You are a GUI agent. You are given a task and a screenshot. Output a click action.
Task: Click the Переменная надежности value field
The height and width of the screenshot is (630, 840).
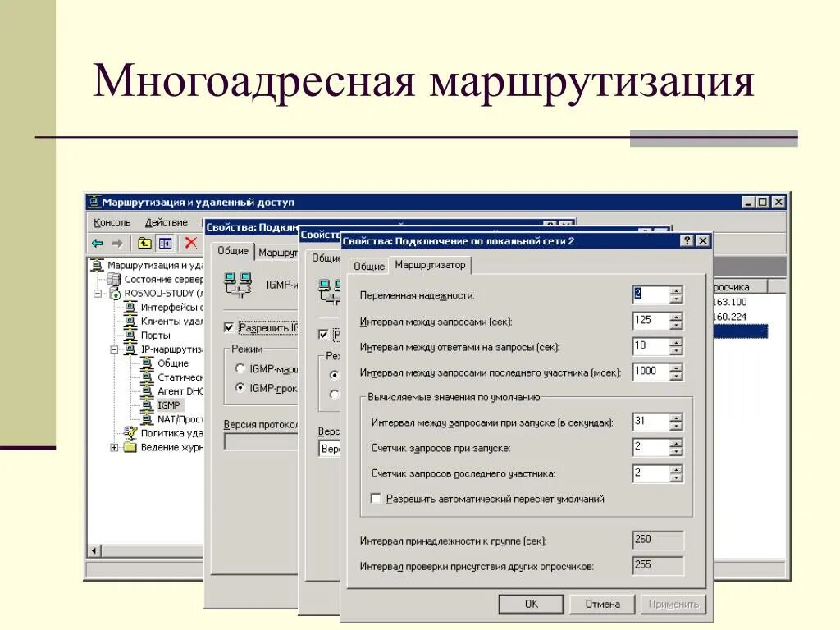[x=651, y=294]
